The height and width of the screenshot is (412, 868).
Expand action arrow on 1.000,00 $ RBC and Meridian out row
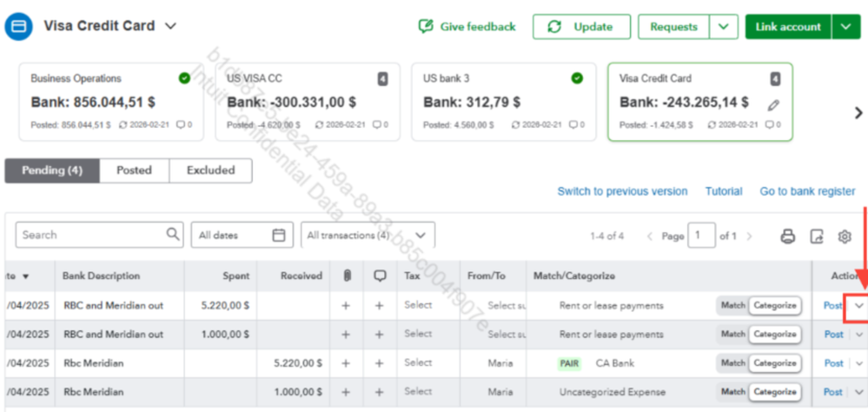click(859, 335)
